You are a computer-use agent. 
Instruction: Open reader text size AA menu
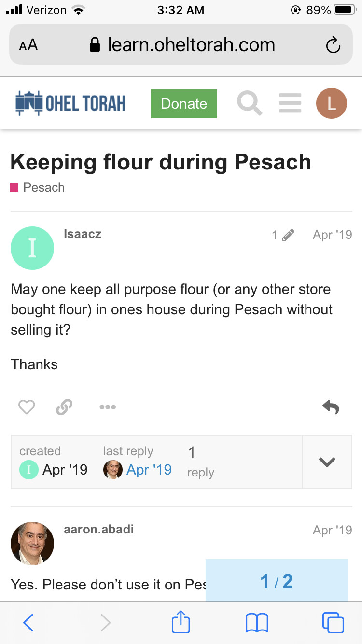click(28, 45)
